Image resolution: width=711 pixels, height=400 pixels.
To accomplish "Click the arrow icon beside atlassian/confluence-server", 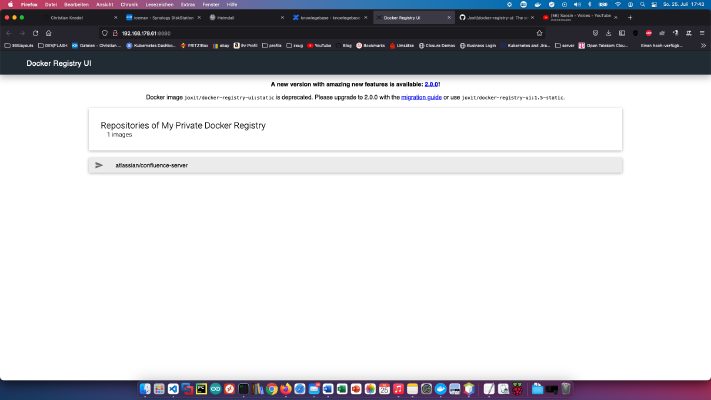I will 99,166.
